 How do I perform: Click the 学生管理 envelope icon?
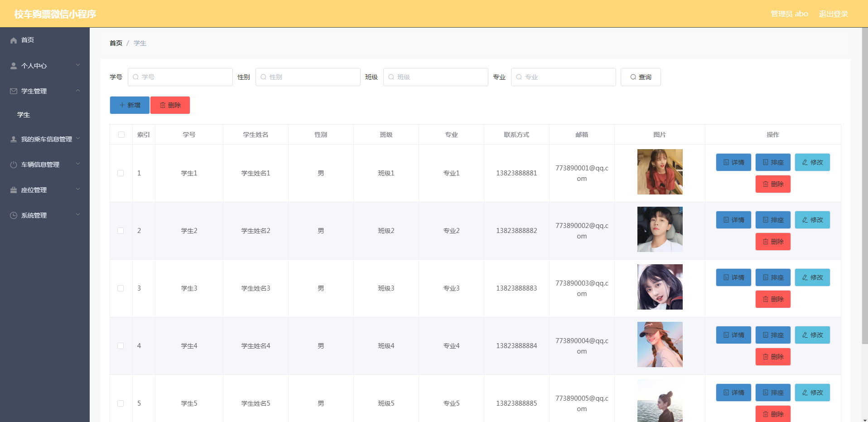13,91
